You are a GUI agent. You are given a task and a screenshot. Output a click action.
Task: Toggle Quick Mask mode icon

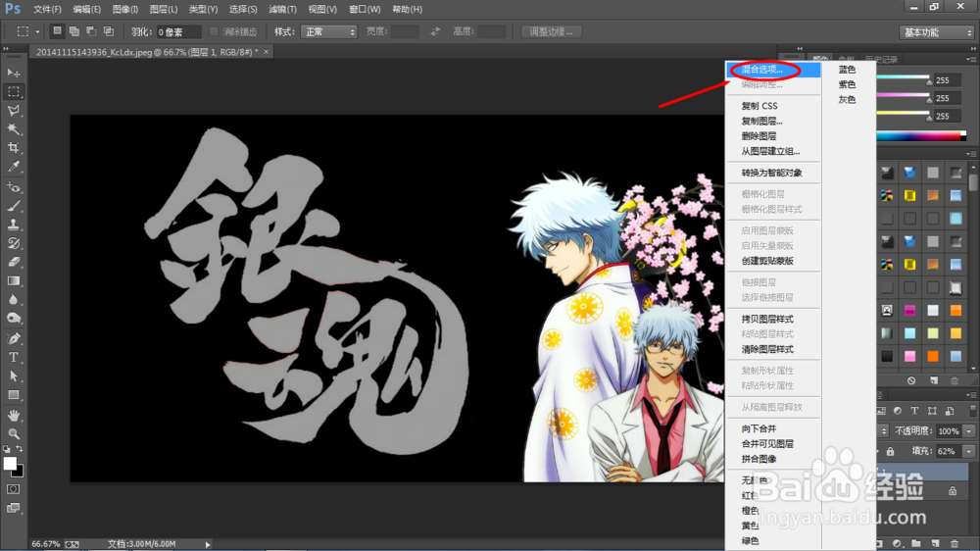point(13,489)
